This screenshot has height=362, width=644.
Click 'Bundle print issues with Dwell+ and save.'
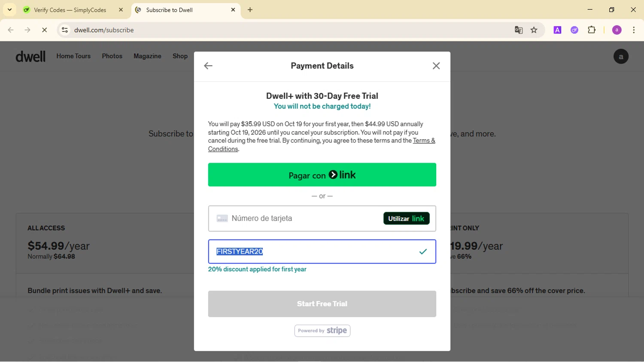(x=95, y=291)
